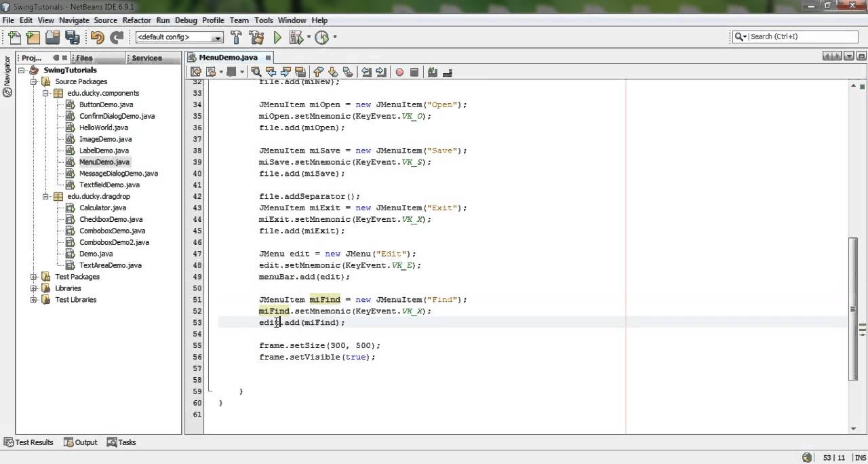Select Calculator.java in project tree
This screenshot has width=868, height=464.
[102, 208]
